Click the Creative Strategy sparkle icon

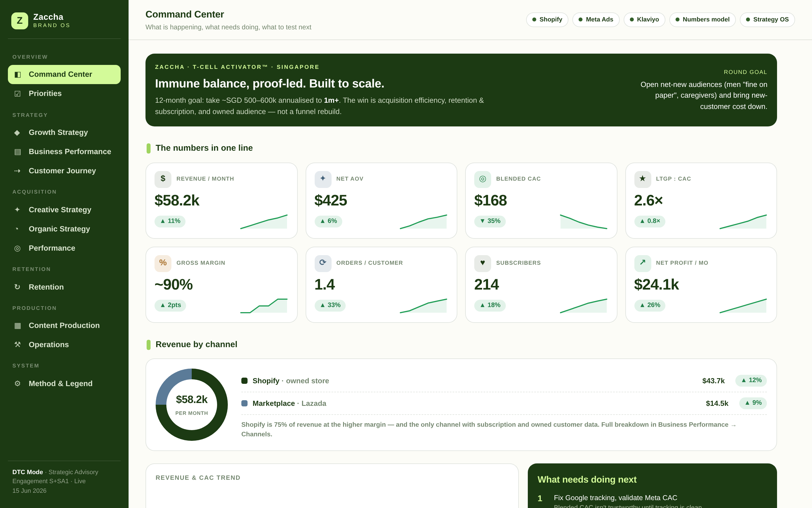17,210
